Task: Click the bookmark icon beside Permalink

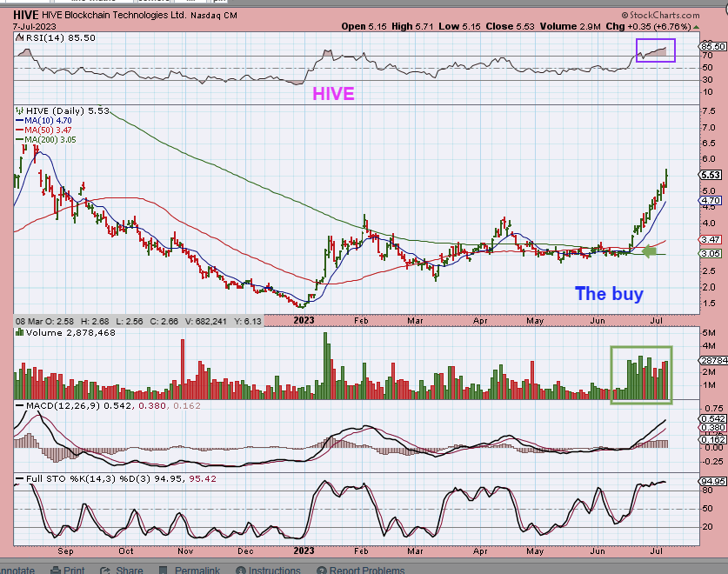Action: 163,570
